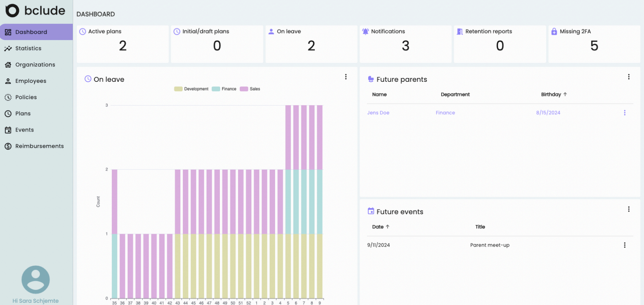Open Jens Doe employee link
This screenshot has width=644, height=305.
pyautogui.click(x=378, y=113)
